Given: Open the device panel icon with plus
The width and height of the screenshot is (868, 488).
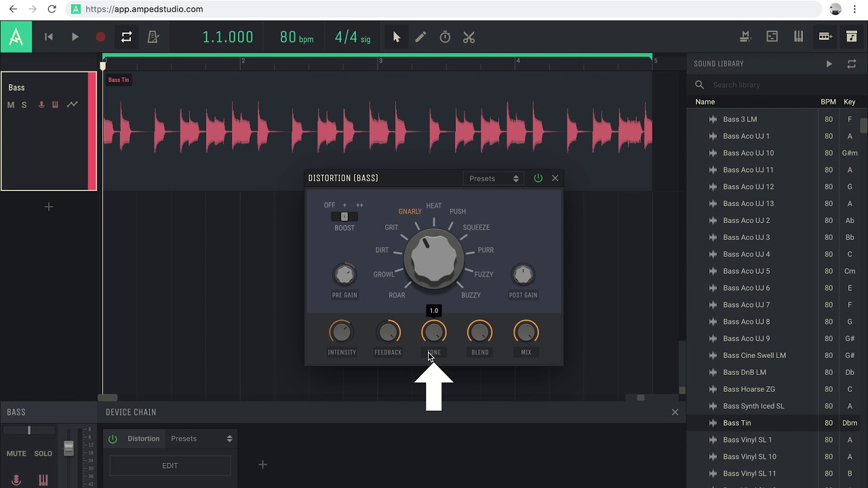Looking at the screenshot, I should point(825,37).
